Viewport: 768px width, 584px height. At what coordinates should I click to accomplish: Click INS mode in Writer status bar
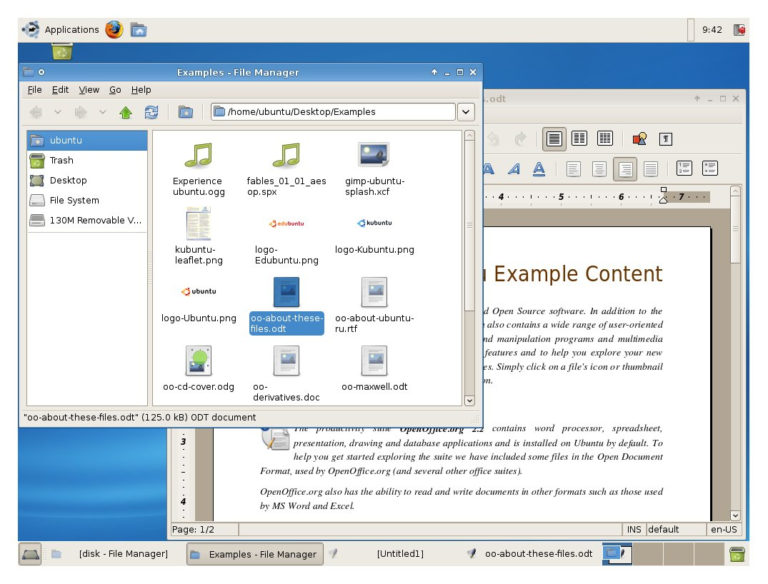634,530
